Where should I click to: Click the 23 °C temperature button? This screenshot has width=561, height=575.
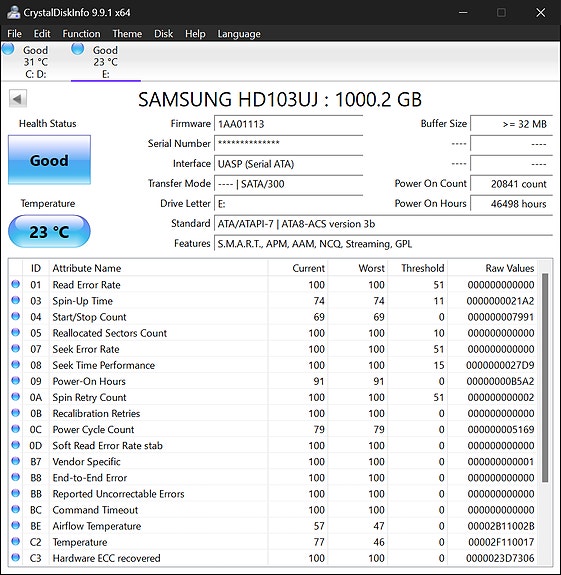(x=49, y=232)
